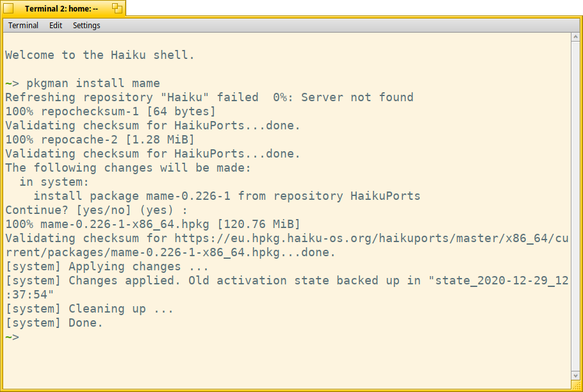Click the scrollbar up arrow
The height and width of the screenshot is (392, 583).
(x=575, y=37)
